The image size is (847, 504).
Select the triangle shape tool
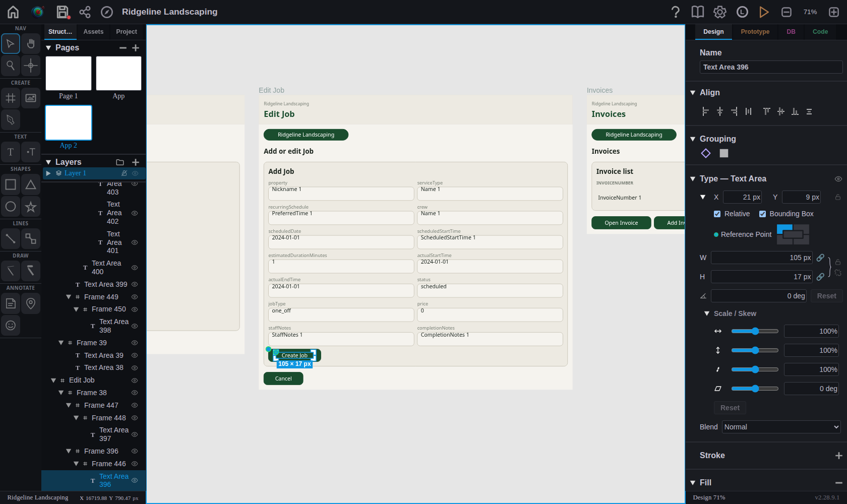coord(31,184)
